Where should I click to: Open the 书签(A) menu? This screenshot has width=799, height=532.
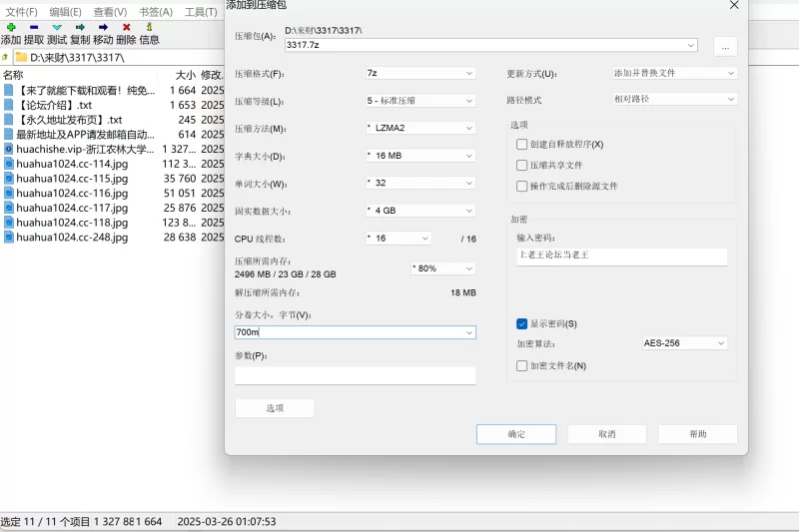(x=156, y=12)
